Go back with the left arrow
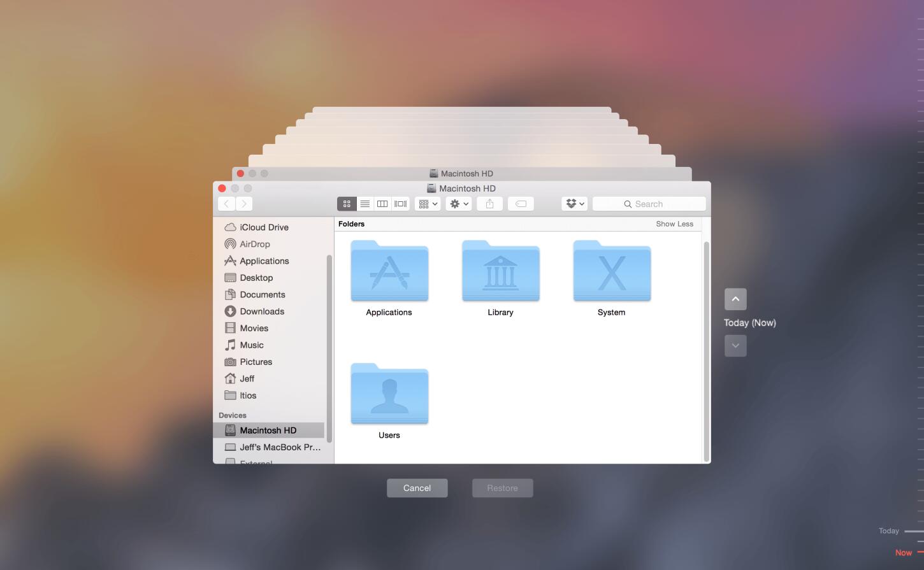This screenshot has height=570, width=924. click(227, 204)
